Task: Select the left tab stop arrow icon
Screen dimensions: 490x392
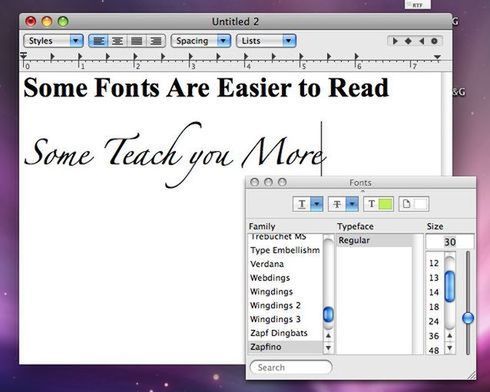Action: pos(395,41)
